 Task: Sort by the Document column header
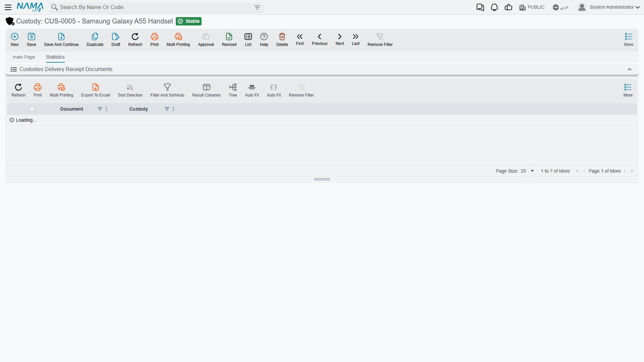coord(71,109)
